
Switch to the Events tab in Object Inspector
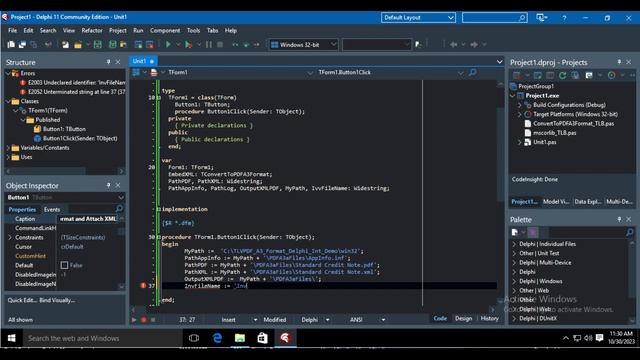coord(52,209)
